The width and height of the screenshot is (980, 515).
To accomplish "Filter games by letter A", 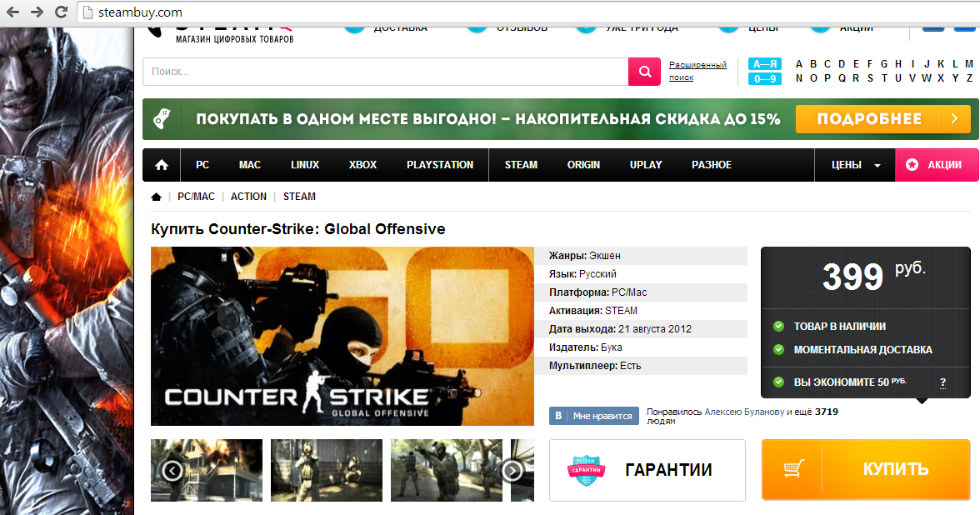I will (798, 63).
